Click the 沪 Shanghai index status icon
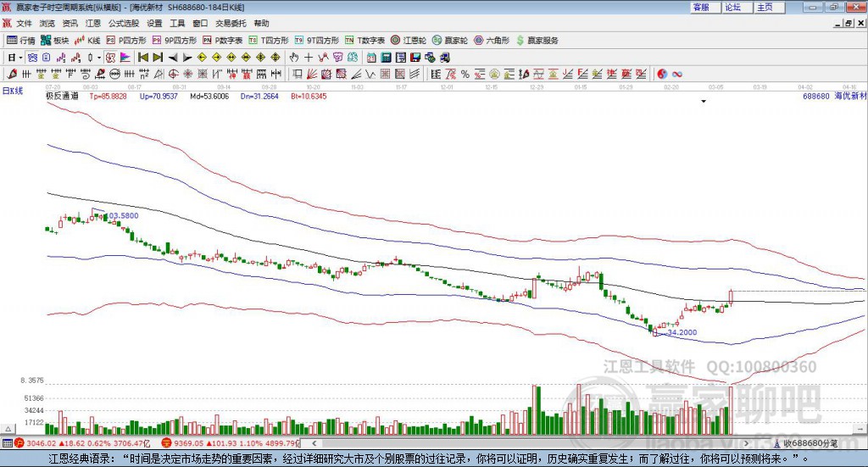This screenshot has width=868, height=467. click(19, 443)
